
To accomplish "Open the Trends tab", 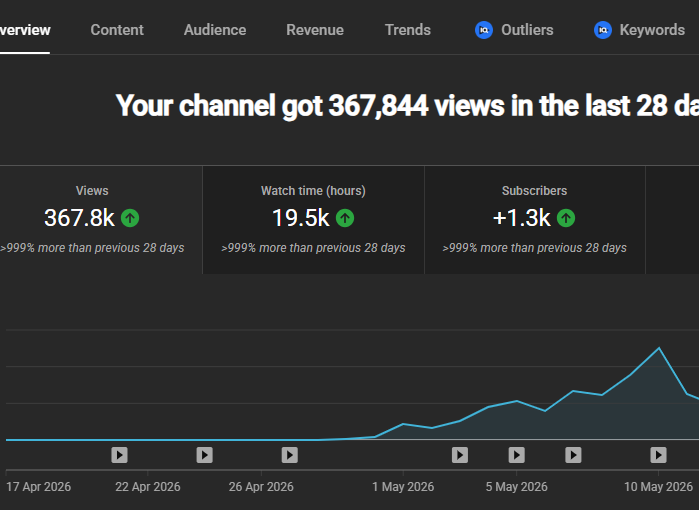I will (x=408, y=30).
